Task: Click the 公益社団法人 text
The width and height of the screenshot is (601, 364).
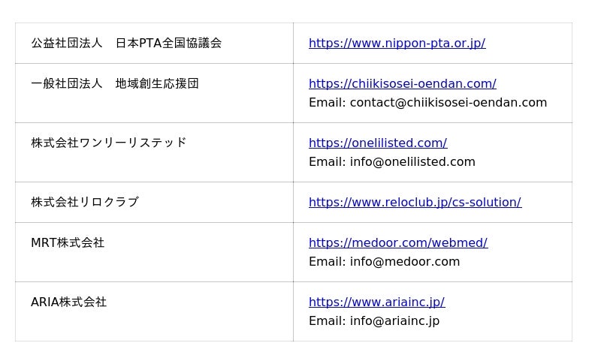Action: (66, 44)
